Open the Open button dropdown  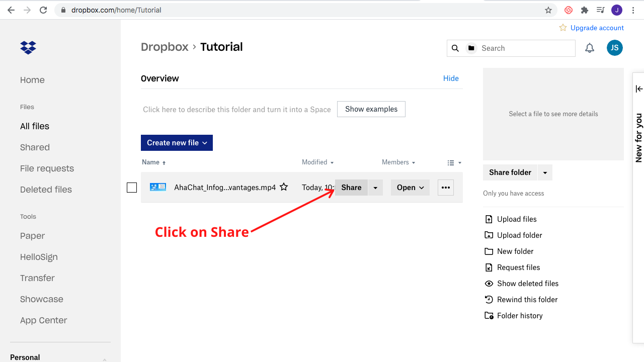click(410, 188)
